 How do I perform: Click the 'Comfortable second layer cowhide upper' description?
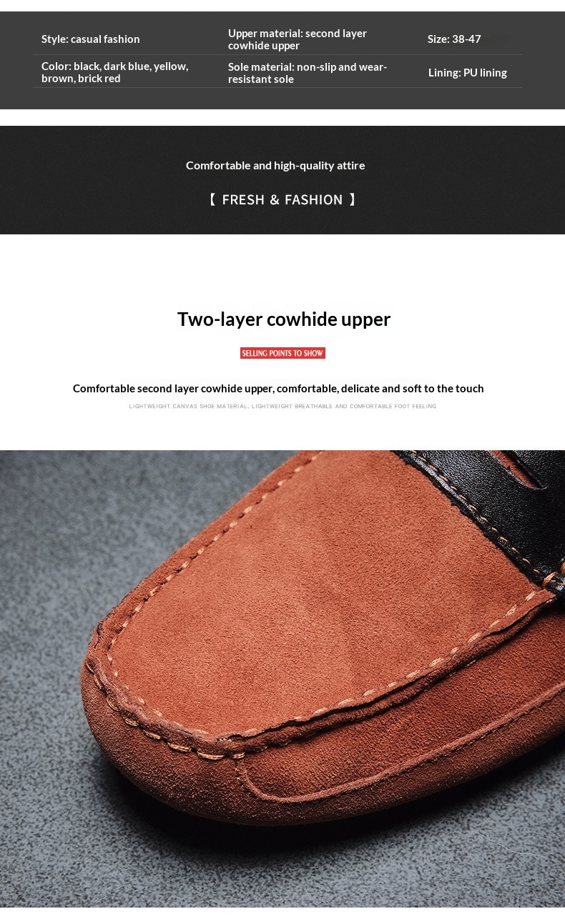[x=278, y=389]
